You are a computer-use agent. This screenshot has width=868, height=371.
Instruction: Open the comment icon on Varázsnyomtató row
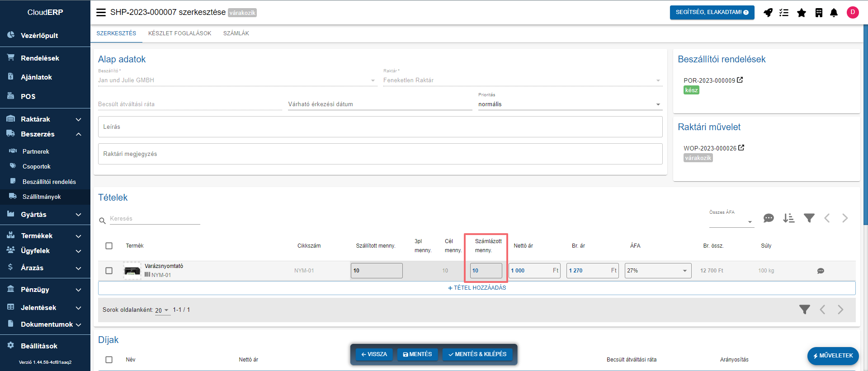pos(821,271)
